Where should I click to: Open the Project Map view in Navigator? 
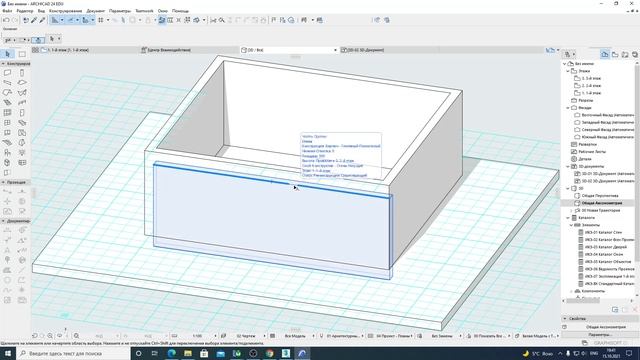(x=605, y=54)
